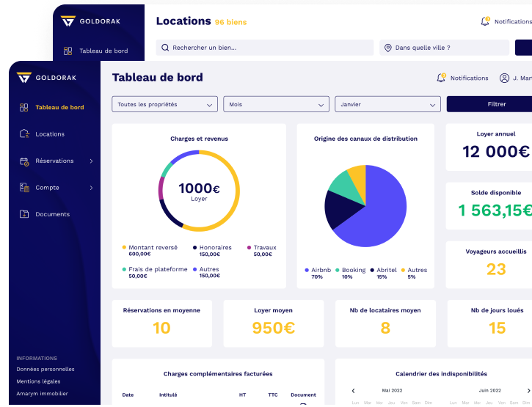Viewport: 532px width, 407px height.
Task: Open Amarym immobilier link
Action: [x=42, y=393]
